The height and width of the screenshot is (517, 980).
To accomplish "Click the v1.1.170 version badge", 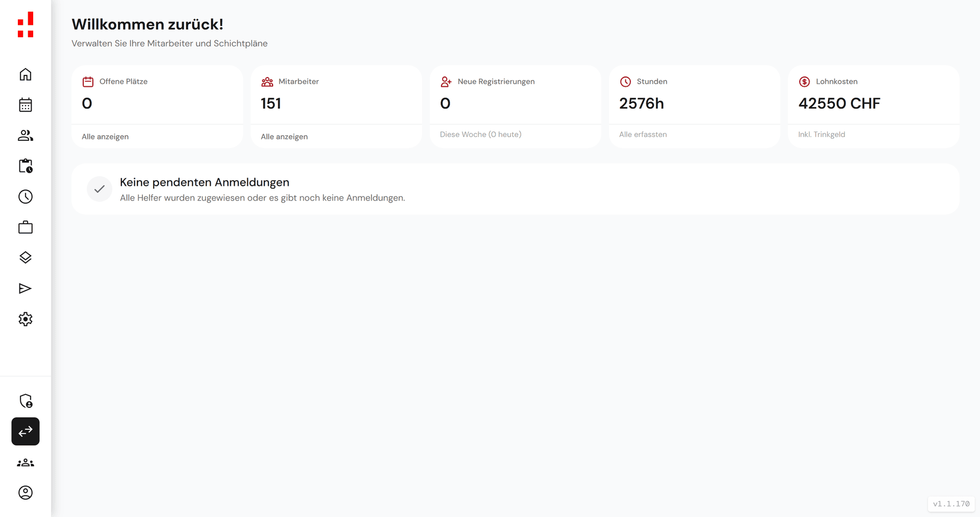I will (x=950, y=504).
